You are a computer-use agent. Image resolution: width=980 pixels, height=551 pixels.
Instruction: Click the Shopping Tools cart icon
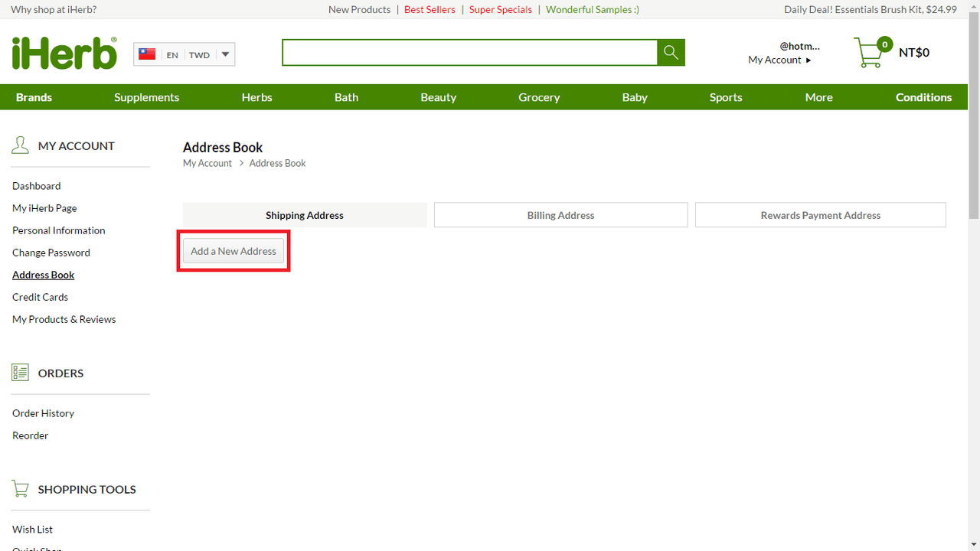pos(21,489)
